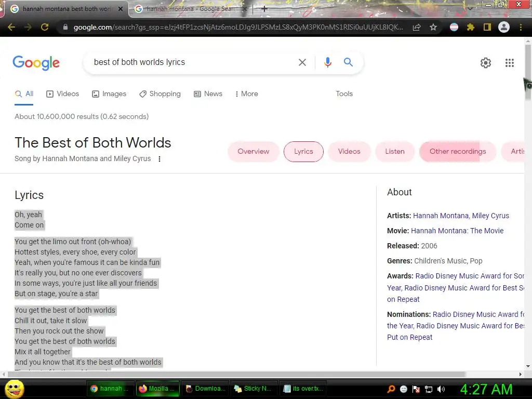This screenshot has width=532, height=399.
Task: Click the Google logo
Action: coord(36,63)
